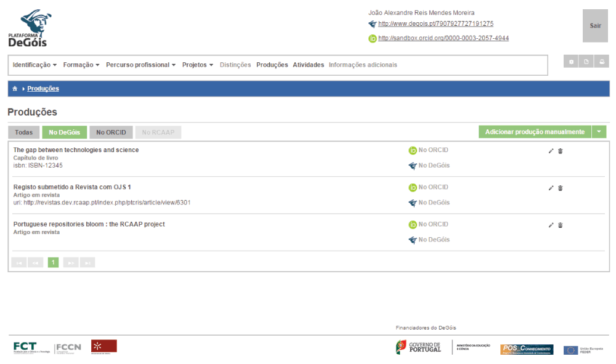Go to the Produções menu item
616x364 pixels.
click(x=272, y=65)
